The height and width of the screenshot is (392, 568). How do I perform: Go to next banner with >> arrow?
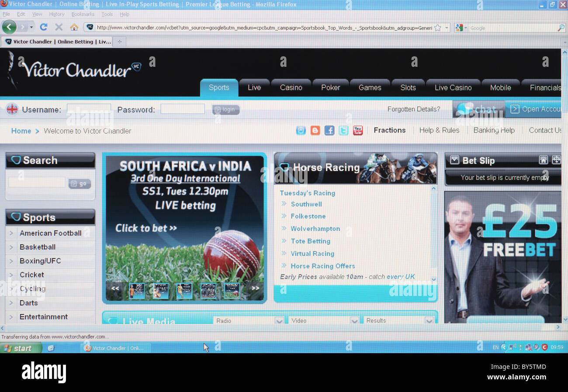coord(256,289)
